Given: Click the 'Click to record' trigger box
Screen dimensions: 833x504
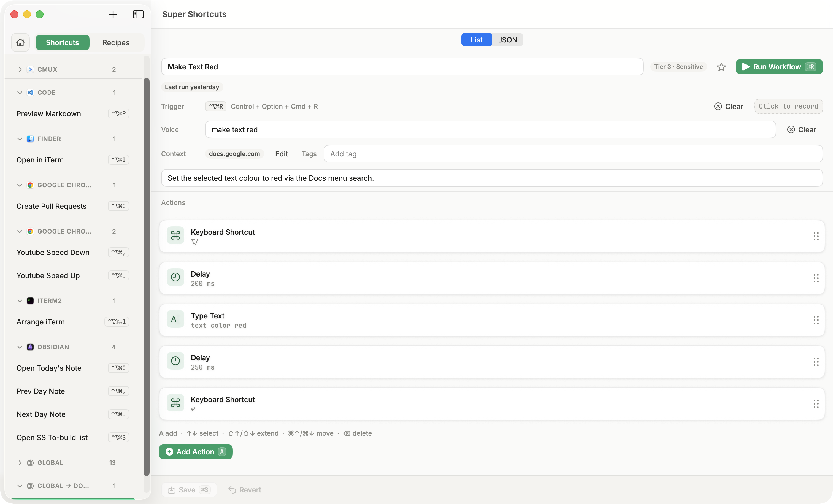Looking at the screenshot, I should (788, 106).
